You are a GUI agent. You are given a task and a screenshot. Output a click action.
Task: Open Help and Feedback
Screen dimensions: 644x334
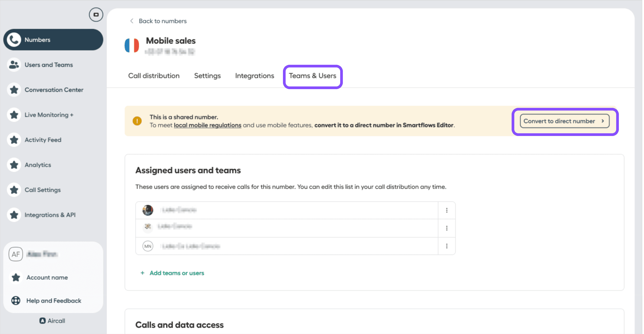pos(53,300)
